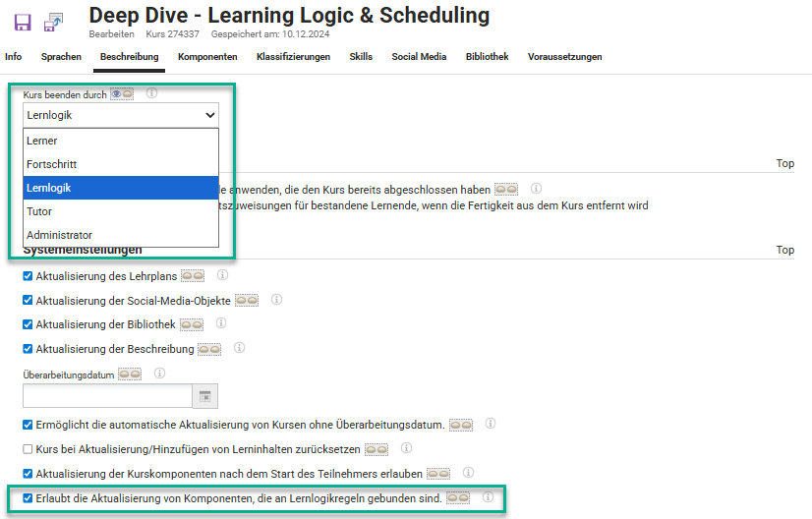Click info icon for Aktualisierung der Bibliothek
Viewport: 812px width, 519px height.
pyautogui.click(x=221, y=323)
